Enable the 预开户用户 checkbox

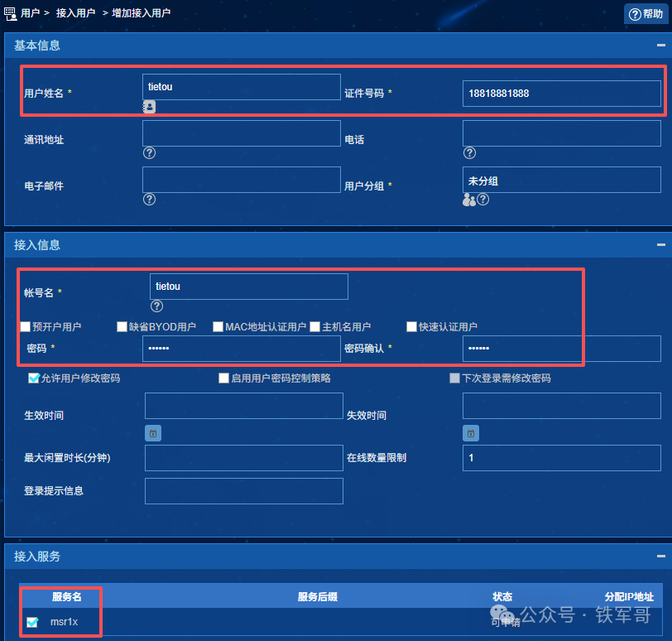[x=26, y=327]
